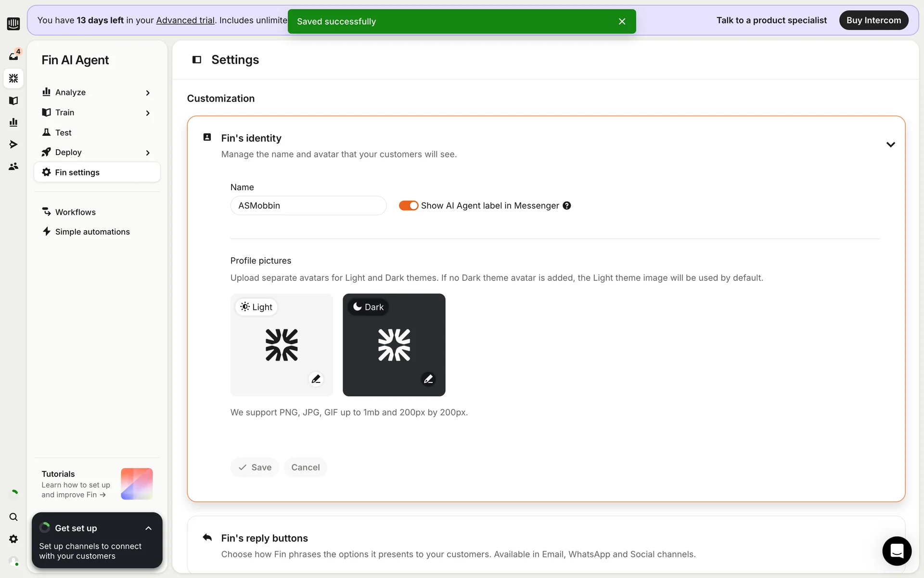Viewport: 924px width, 578px height.
Task: Click the Buy Intercom button
Action: click(x=873, y=20)
